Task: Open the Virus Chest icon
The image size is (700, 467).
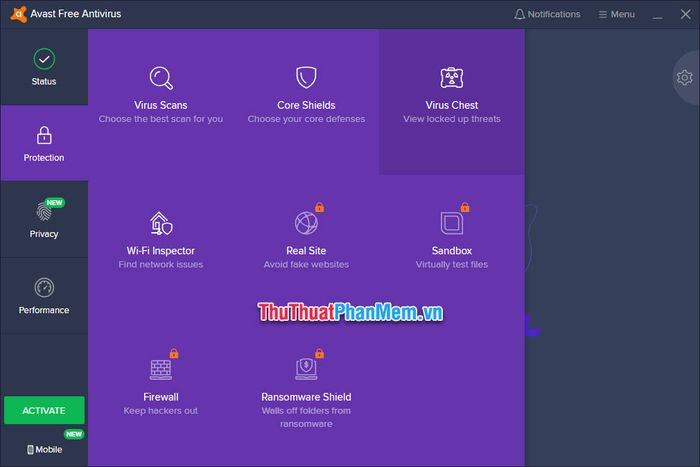Action: (x=452, y=78)
